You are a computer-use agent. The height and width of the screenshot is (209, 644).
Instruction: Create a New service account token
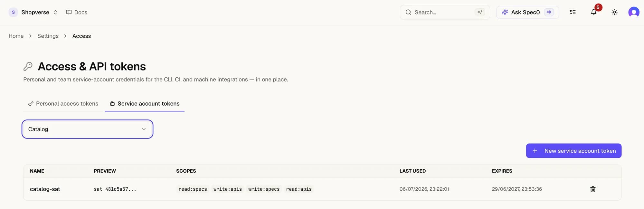pyautogui.click(x=573, y=151)
